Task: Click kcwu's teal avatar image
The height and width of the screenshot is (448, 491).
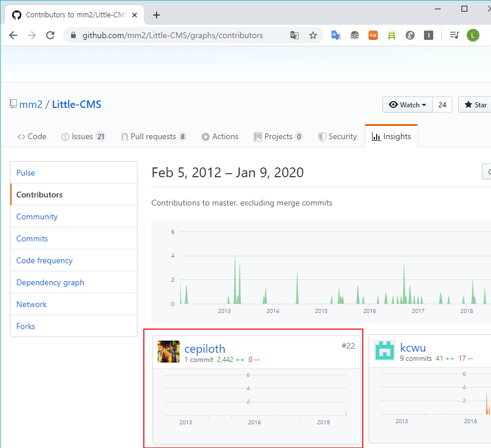Action: [x=385, y=350]
